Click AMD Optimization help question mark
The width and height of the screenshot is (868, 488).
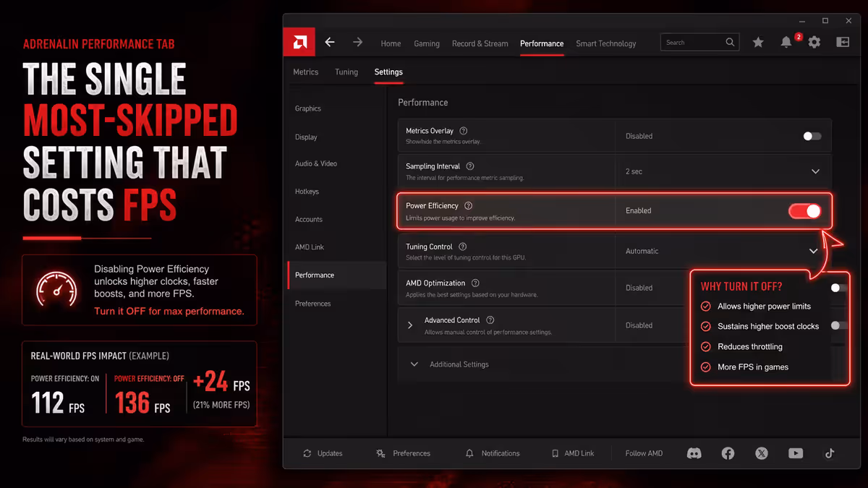pyautogui.click(x=475, y=283)
